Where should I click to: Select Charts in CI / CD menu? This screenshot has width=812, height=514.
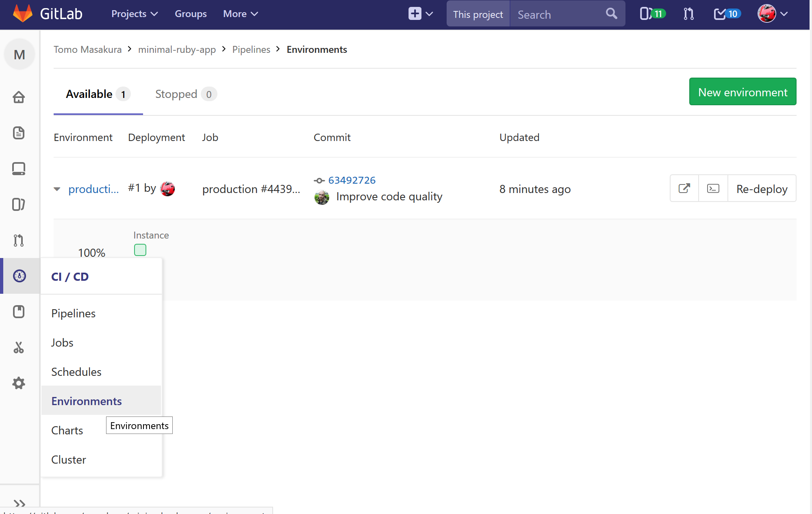click(67, 430)
